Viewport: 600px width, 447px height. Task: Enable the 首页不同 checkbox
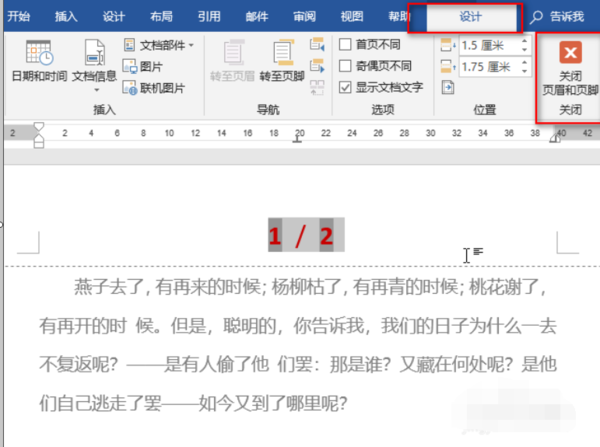click(x=345, y=44)
